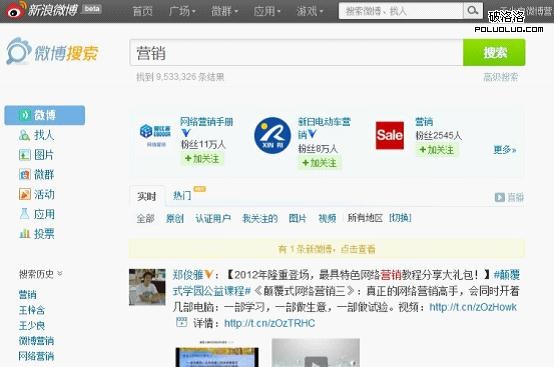Follow 新日电动车营销 with 加关注
This screenshot has width=554, height=367.
coord(320,163)
